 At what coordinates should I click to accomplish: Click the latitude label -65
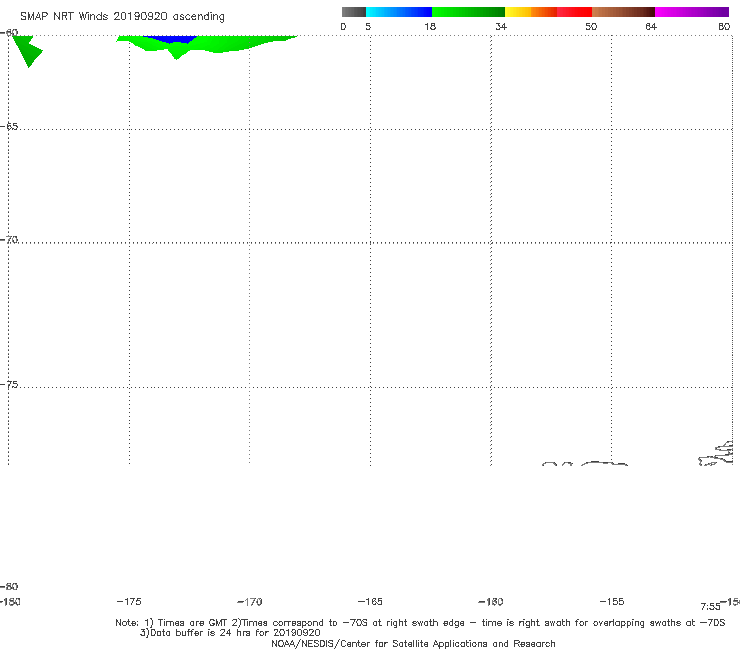[9, 127]
